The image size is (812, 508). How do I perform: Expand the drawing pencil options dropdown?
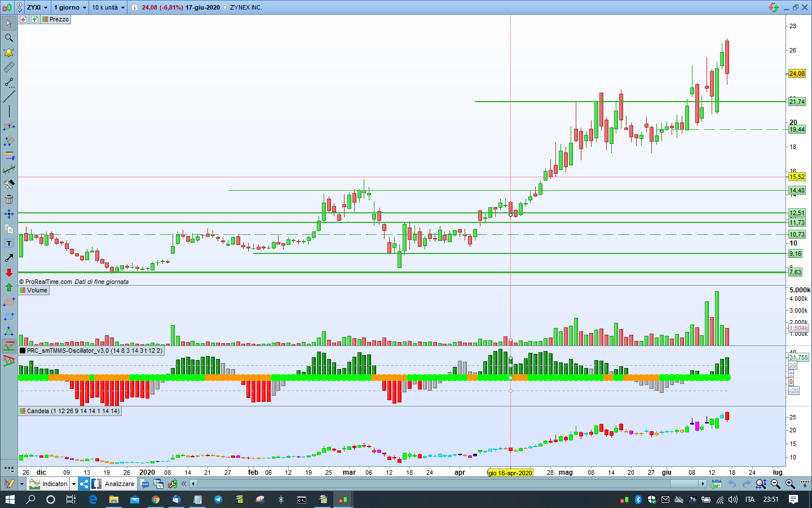(x=22, y=484)
